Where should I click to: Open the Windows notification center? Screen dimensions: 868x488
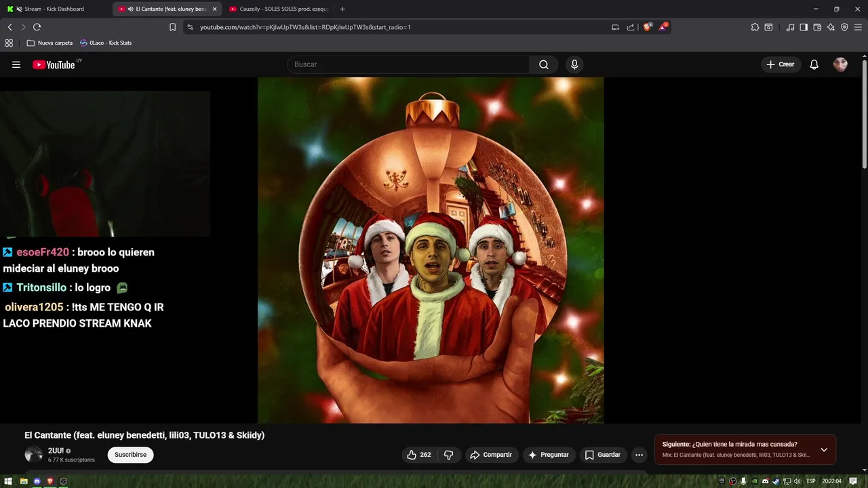[x=853, y=481]
